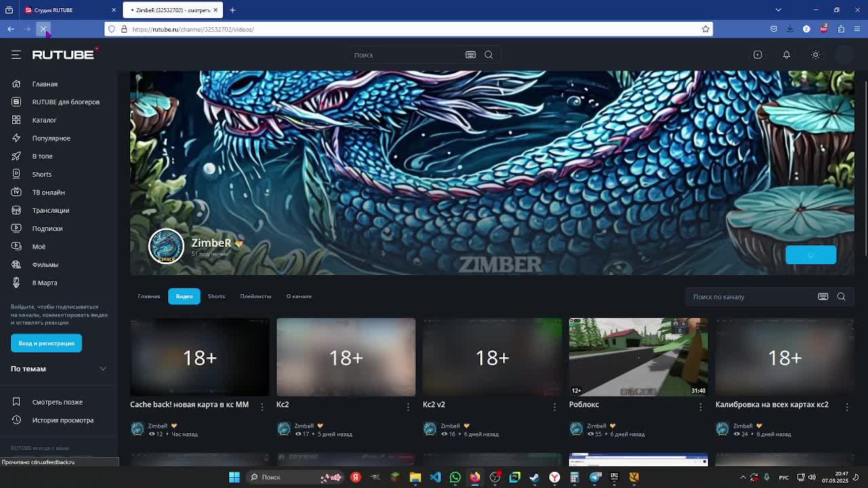Open options menu for Кс2 v2 video
The width and height of the screenshot is (868, 488).
tap(554, 407)
